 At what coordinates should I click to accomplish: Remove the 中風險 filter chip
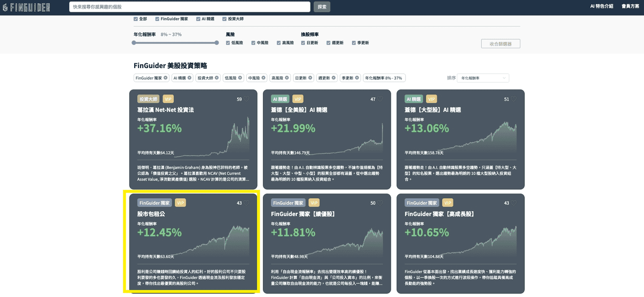tap(264, 78)
